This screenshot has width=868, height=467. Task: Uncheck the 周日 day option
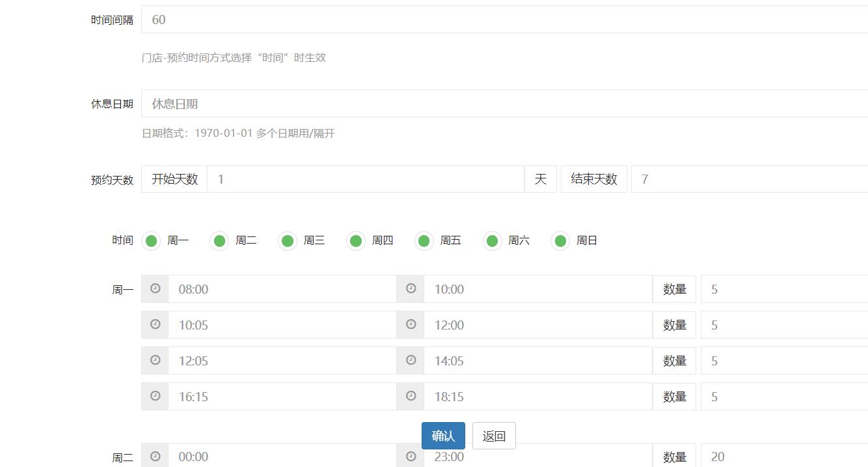coord(560,241)
